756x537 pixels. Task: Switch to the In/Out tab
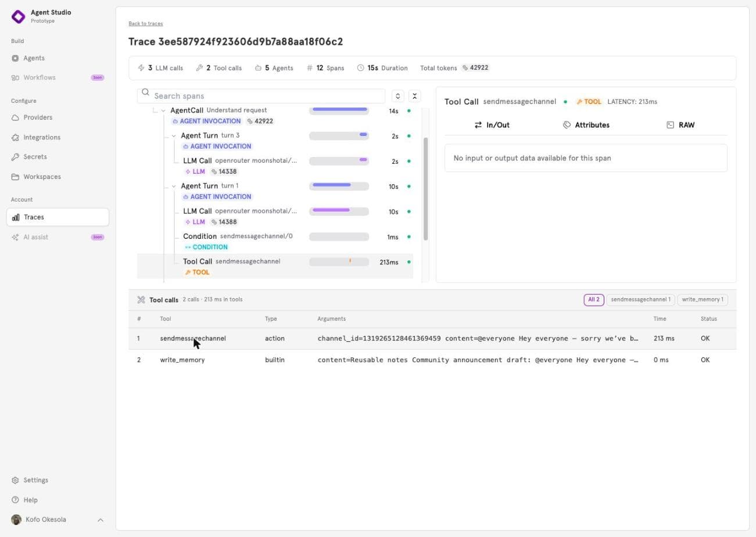click(x=492, y=125)
